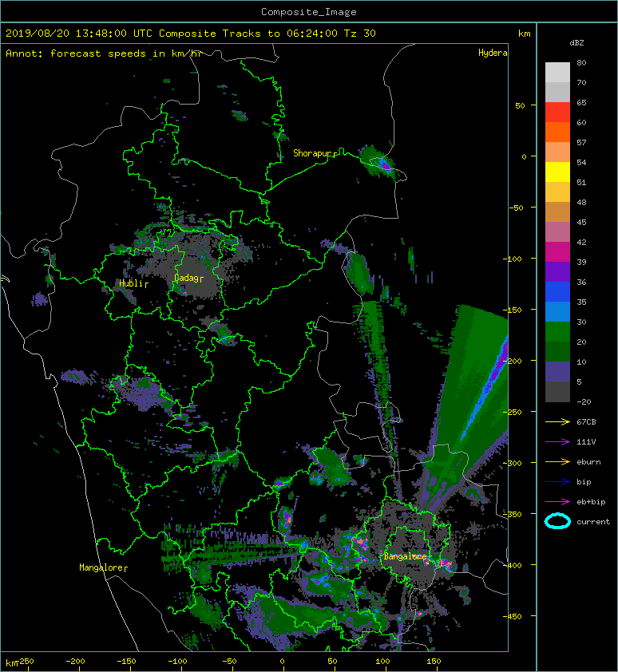
Task: Pick the bright green swatch below 30
Action: (x=557, y=332)
